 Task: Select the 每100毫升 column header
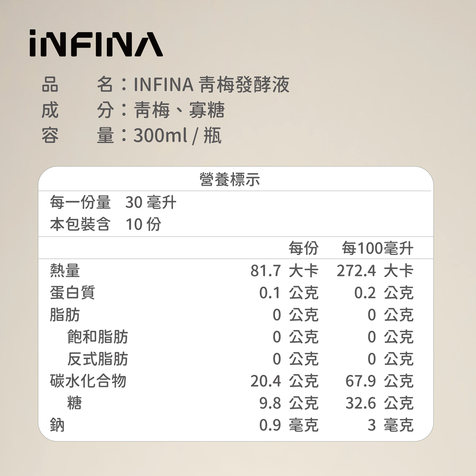[377, 248]
